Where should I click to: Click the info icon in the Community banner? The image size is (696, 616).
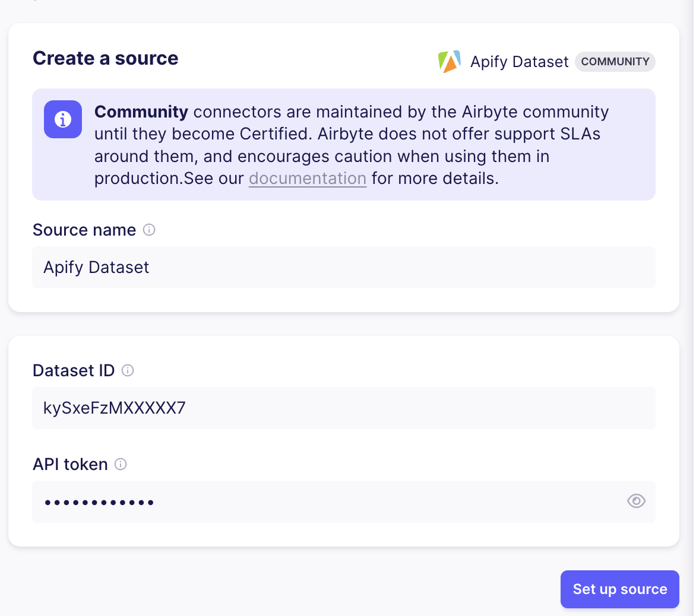[62, 119]
